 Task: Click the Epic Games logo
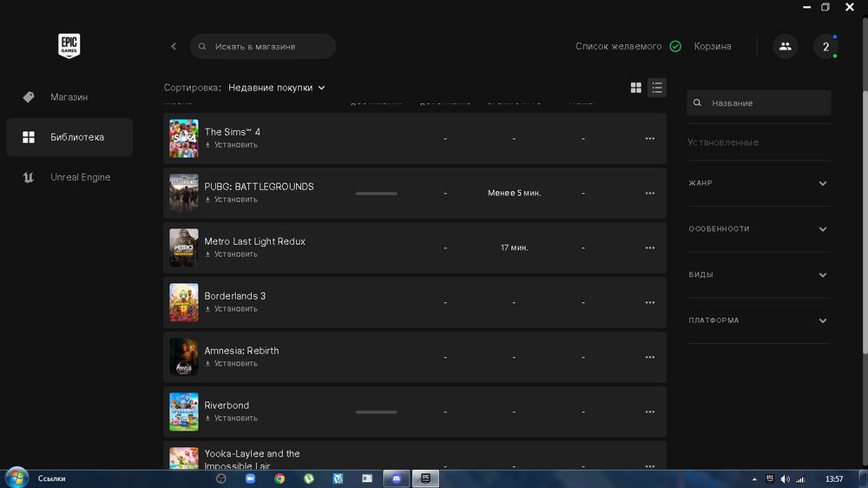[x=69, y=45]
